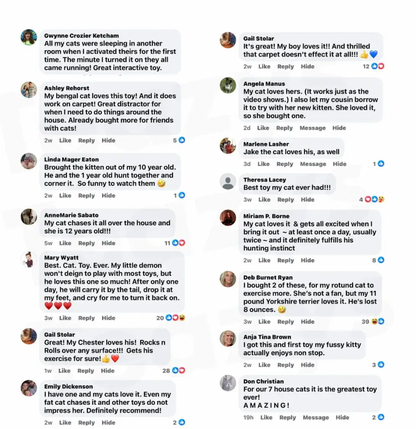Viewport: 416px width, 429px height.
Task: Open reactions on AnneMarie Sabato's comment
Action: click(179, 243)
